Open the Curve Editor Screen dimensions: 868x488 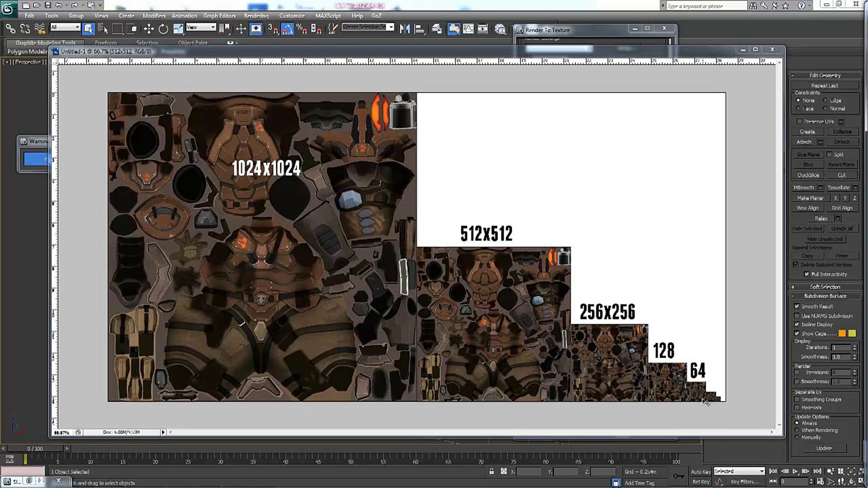coord(468,29)
